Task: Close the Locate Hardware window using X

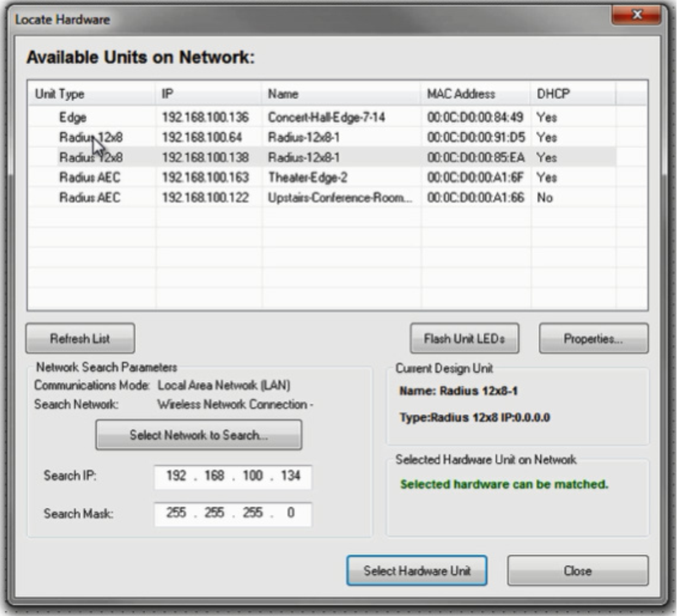Action: pyautogui.click(x=636, y=15)
